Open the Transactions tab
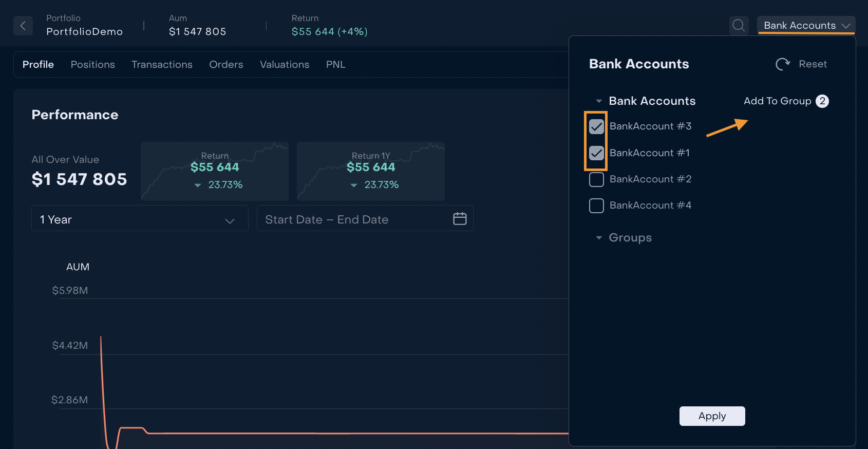Image resolution: width=868 pixels, height=449 pixels. (x=162, y=65)
